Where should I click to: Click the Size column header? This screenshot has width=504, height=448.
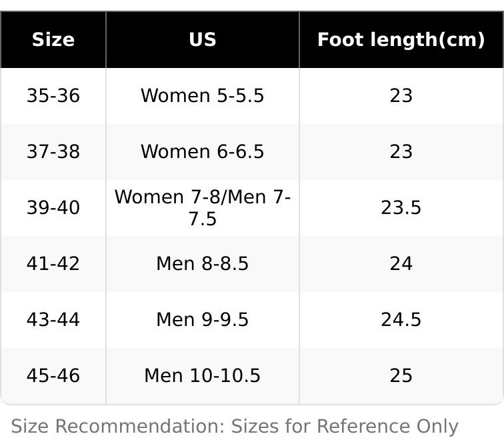(x=53, y=40)
